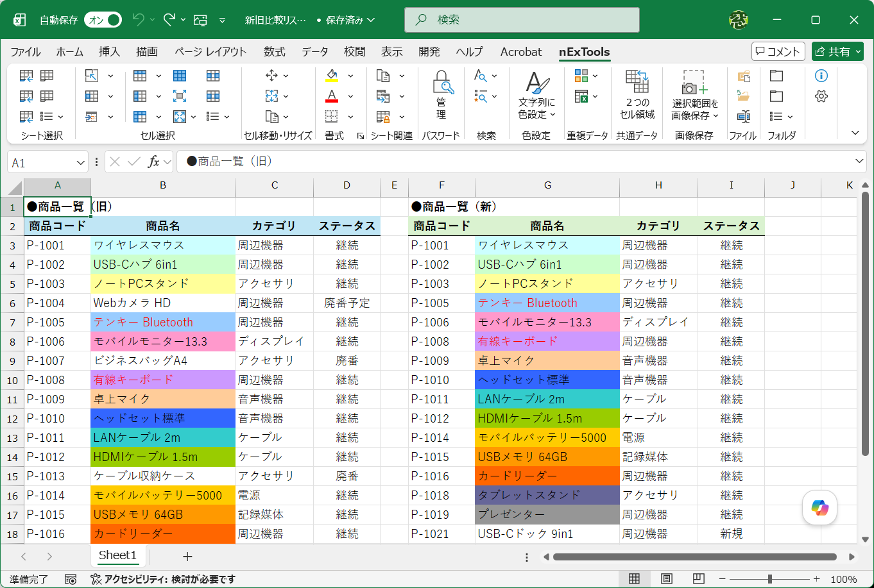Image resolution: width=874 pixels, height=588 pixels.
Task: Select column G header
Action: tap(547, 185)
